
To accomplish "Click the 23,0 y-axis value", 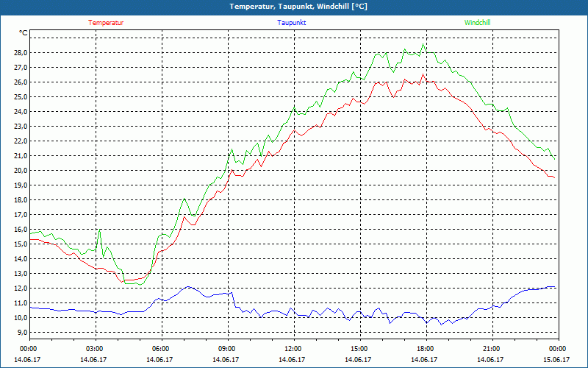I will click(x=21, y=127).
